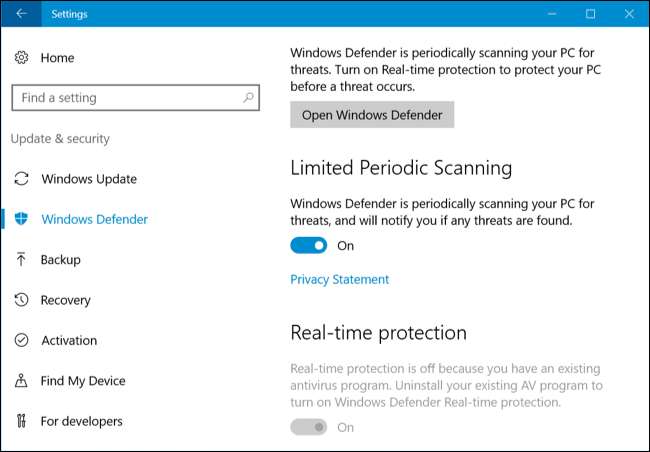650x452 pixels.
Task: Open the Backup settings page
Action: [60, 259]
